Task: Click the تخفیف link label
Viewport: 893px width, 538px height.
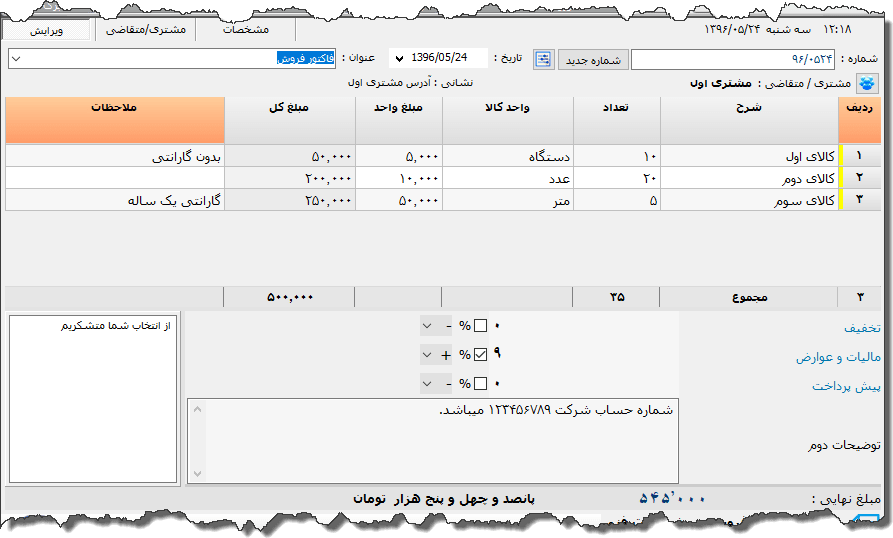Action: tap(860, 328)
